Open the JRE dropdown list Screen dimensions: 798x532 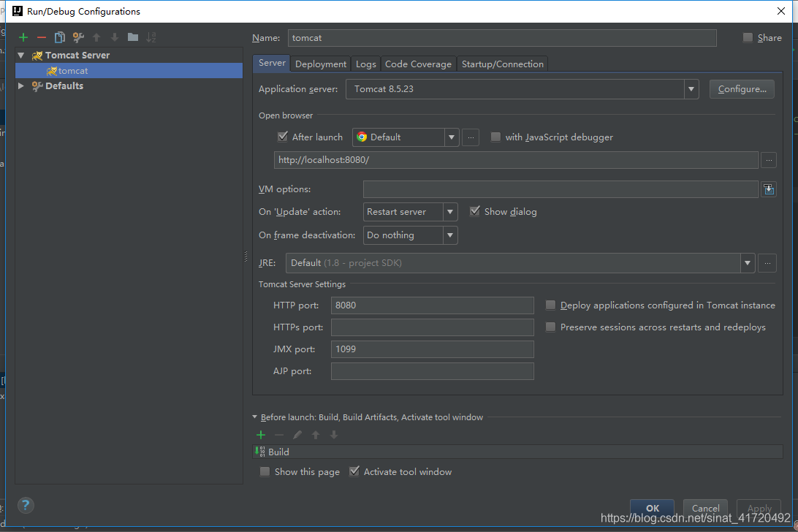point(747,263)
